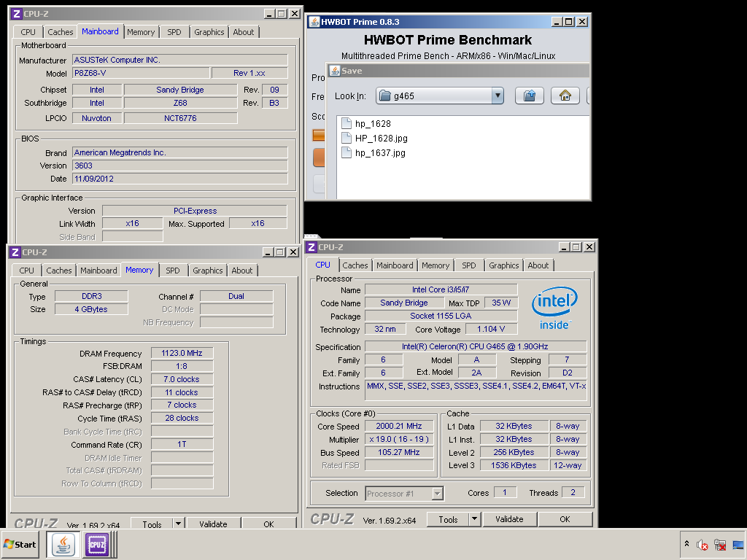Click the CPU-Z title icon of Mainboard window
The width and height of the screenshot is (747, 560).
(16, 14)
